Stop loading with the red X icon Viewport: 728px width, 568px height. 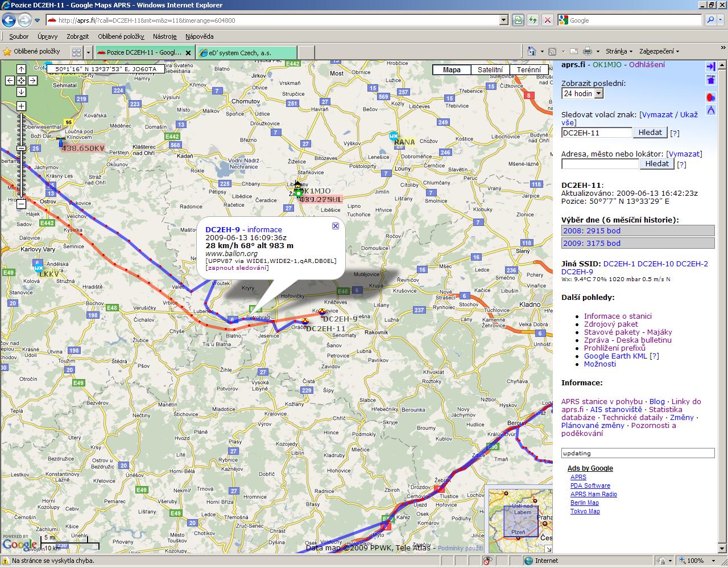[547, 20]
